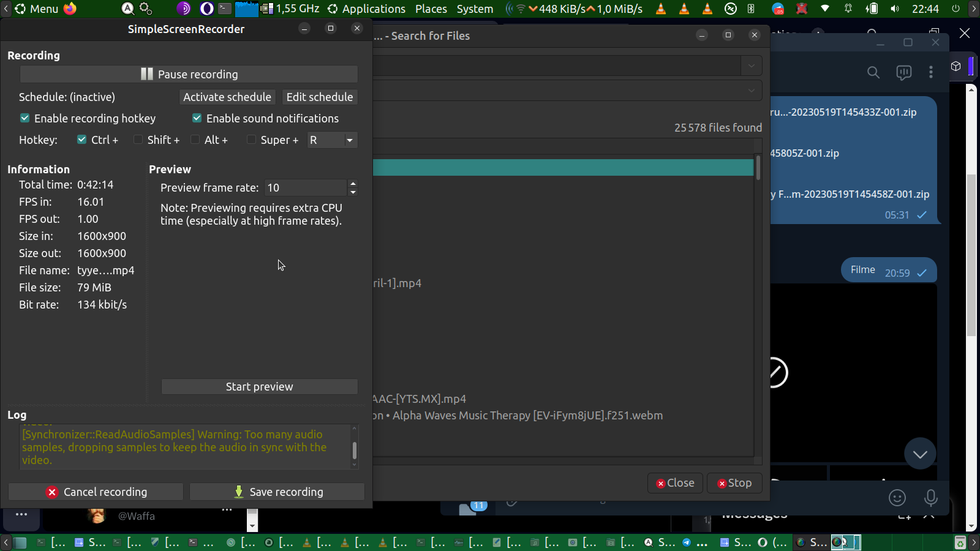Click the scroll-to-bottom chevron button in chat
This screenshot has height=551, width=980.
coord(919,454)
